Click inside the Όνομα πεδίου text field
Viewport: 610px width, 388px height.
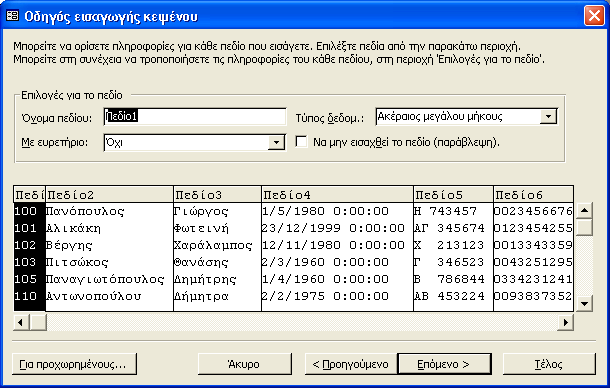(x=195, y=116)
